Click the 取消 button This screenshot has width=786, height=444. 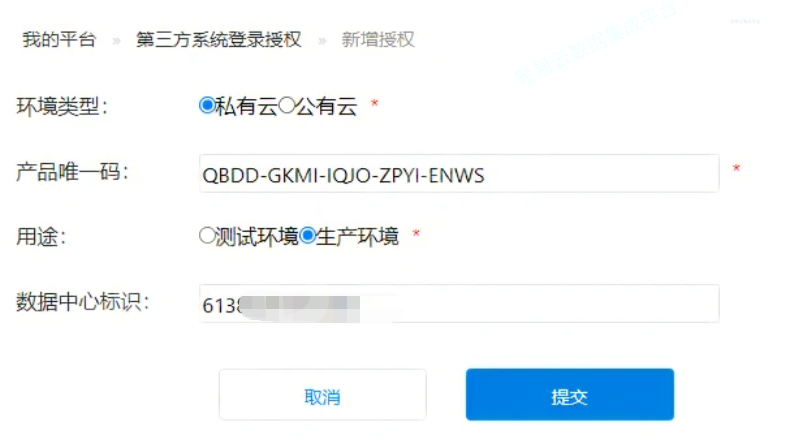tap(322, 395)
